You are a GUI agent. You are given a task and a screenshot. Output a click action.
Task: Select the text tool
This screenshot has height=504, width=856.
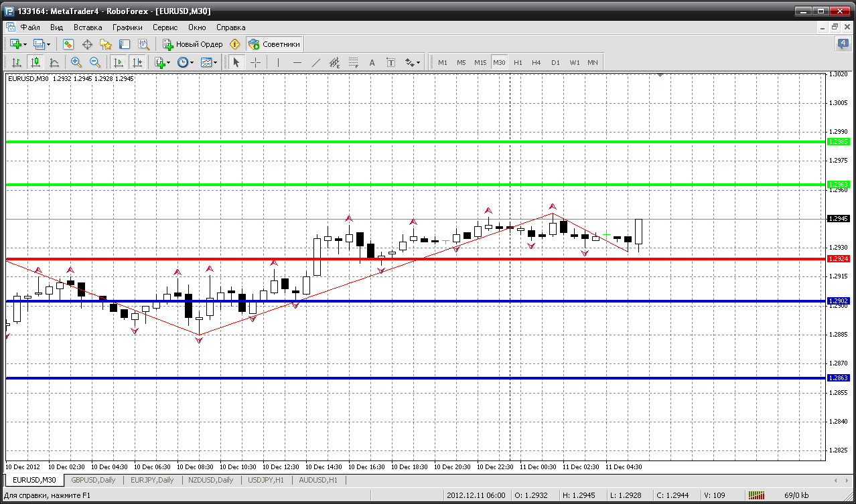(372, 62)
